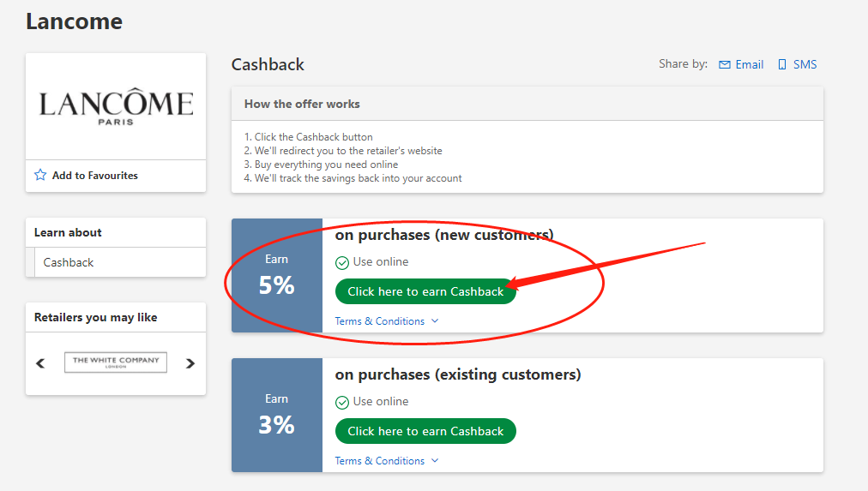
Task: Show previous retailer with left arrow
Action: click(x=40, y=363)
